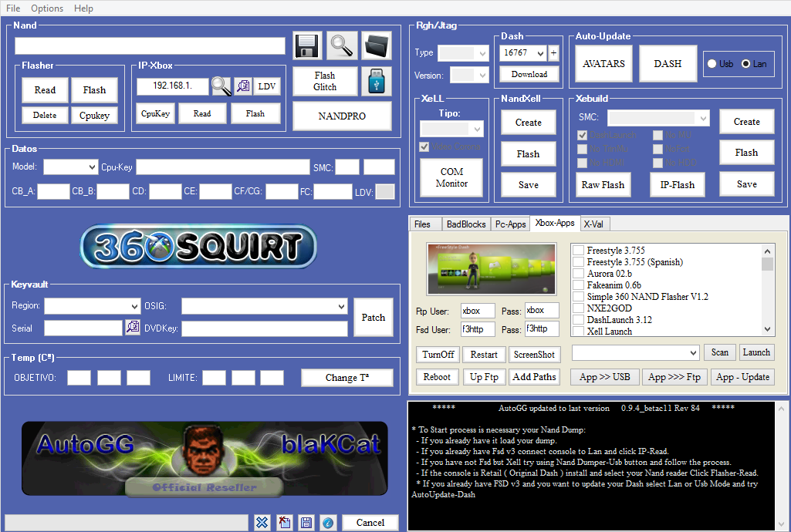Click the AVATARS button

pyautogui.click(x=603, y=63)
